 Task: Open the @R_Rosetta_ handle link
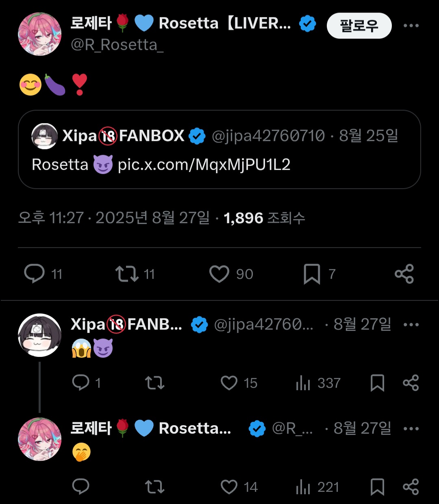[x=117, y=45]
